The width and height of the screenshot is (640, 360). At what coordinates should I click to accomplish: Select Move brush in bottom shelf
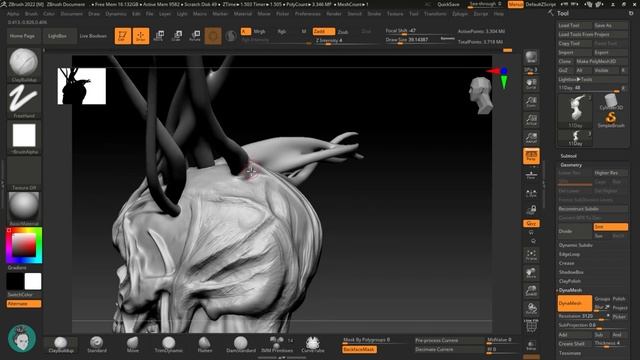tap(133, 344)
